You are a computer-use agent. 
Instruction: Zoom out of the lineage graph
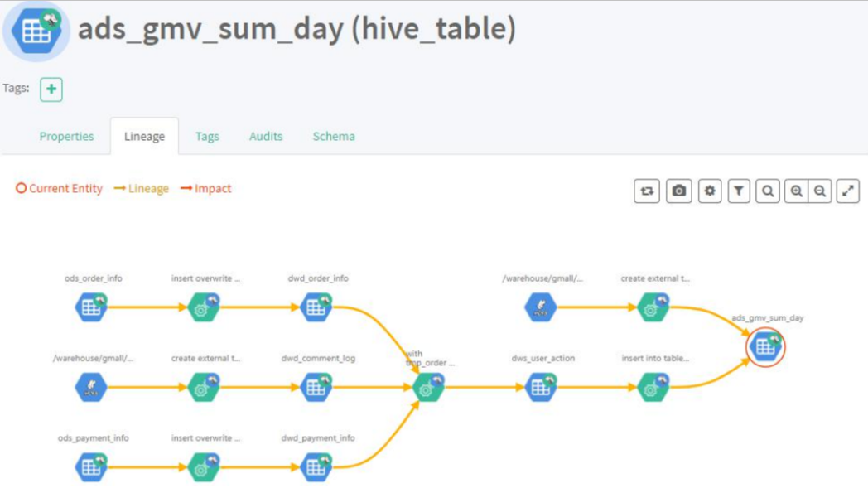coord(820,191)
